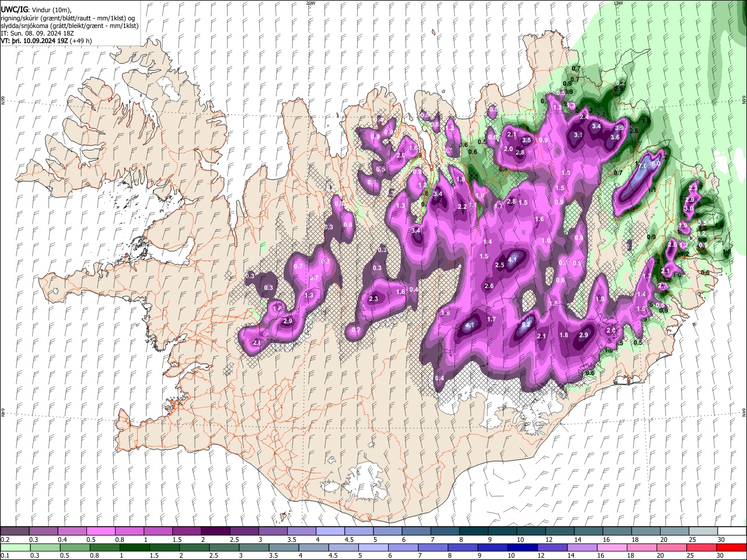Click the 25 pale grey snow-scale swatch

pos(703,531)
